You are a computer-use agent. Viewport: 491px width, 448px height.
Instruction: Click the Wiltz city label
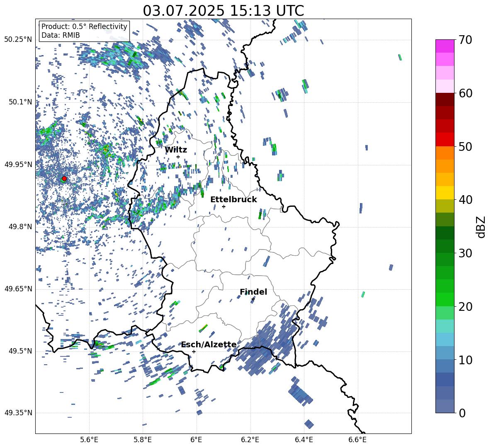tap(176, 150)
